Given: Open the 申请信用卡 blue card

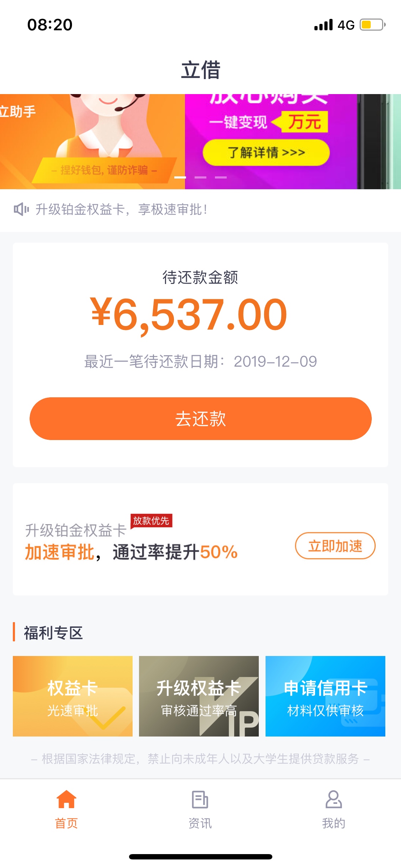Looking at the screenshot, I should click(x=325, y=696).
